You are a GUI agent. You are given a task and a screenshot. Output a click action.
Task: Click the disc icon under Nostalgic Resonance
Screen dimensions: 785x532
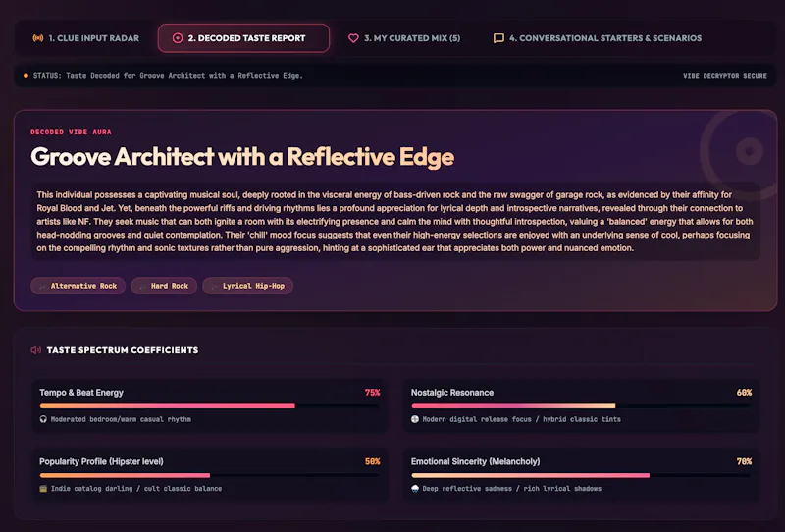[x=414, y=419]
